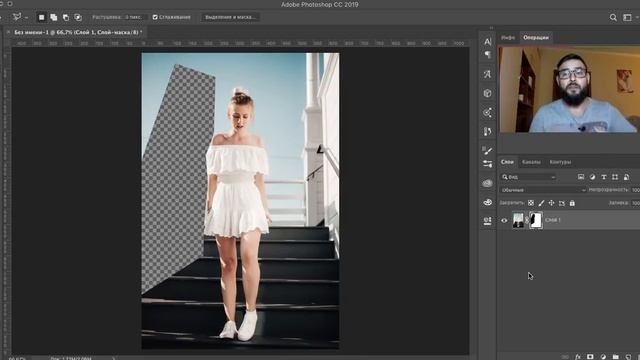640x360 pixels.
Task: Open the layer filter Вид dropdown
Action: 529,177
